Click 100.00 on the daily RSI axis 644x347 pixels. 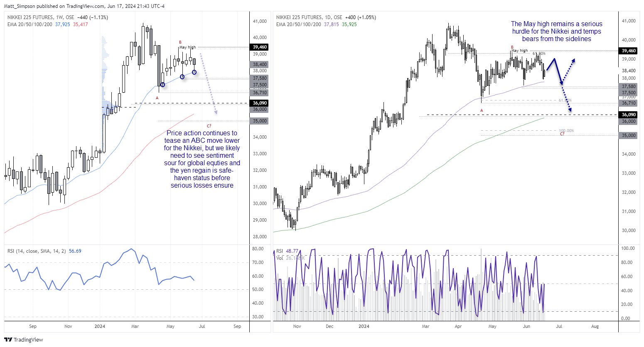(628, 248)
